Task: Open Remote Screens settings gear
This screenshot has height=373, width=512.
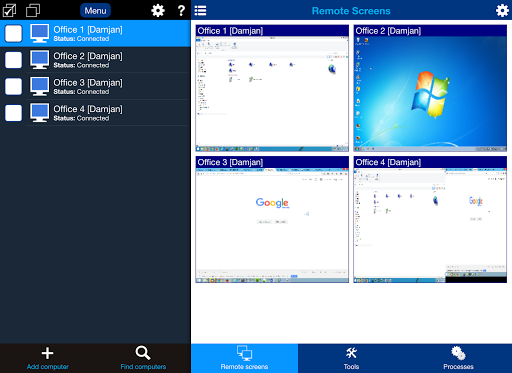Action: (x=502, y=11)
